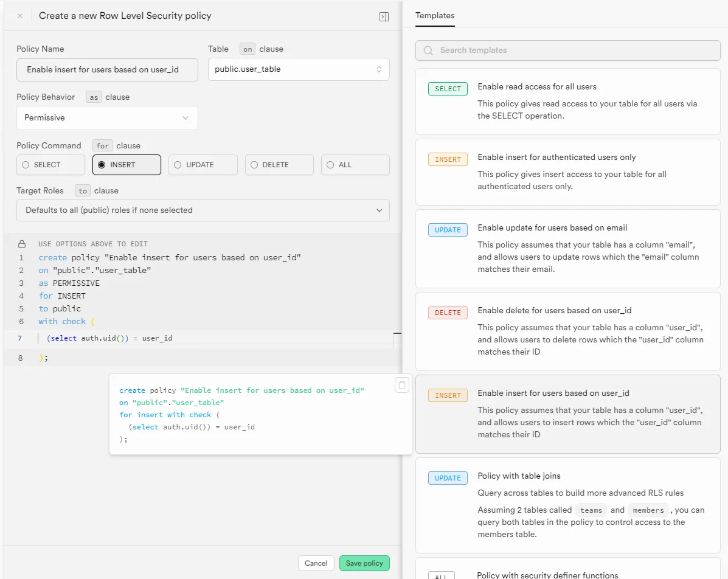The image size is (728, 579).
Task: Close the policy creation panel with X
Action: (20, 16)
